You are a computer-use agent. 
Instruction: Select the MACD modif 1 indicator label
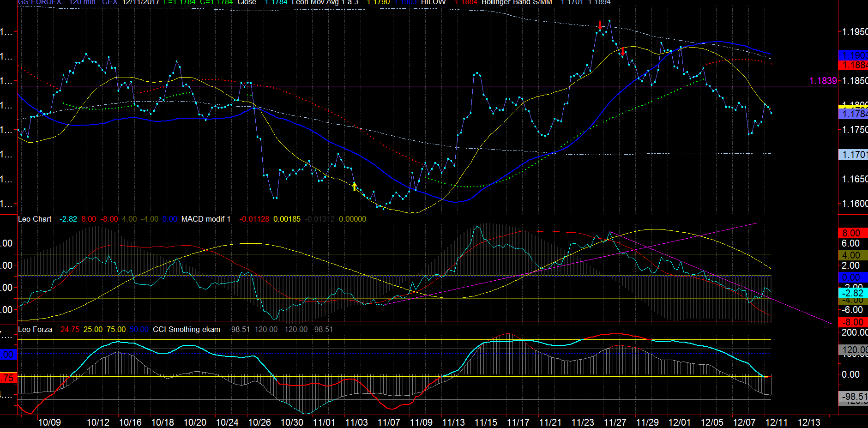(x=206, y=219)
